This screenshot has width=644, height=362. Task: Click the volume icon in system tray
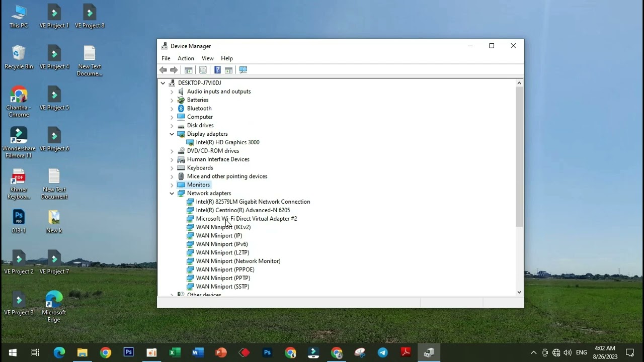point(568,352)
